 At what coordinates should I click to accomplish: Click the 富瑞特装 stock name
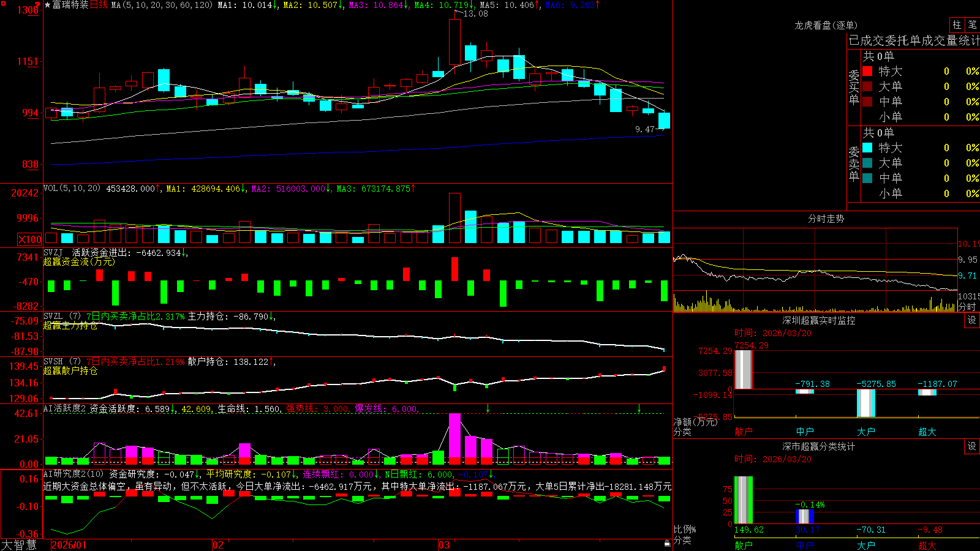click(70, 5)
